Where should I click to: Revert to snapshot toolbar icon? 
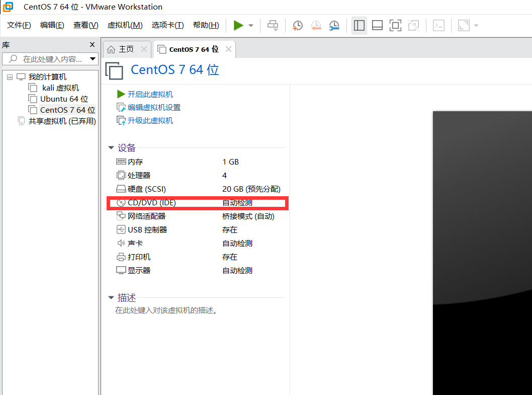coord(316,26)
